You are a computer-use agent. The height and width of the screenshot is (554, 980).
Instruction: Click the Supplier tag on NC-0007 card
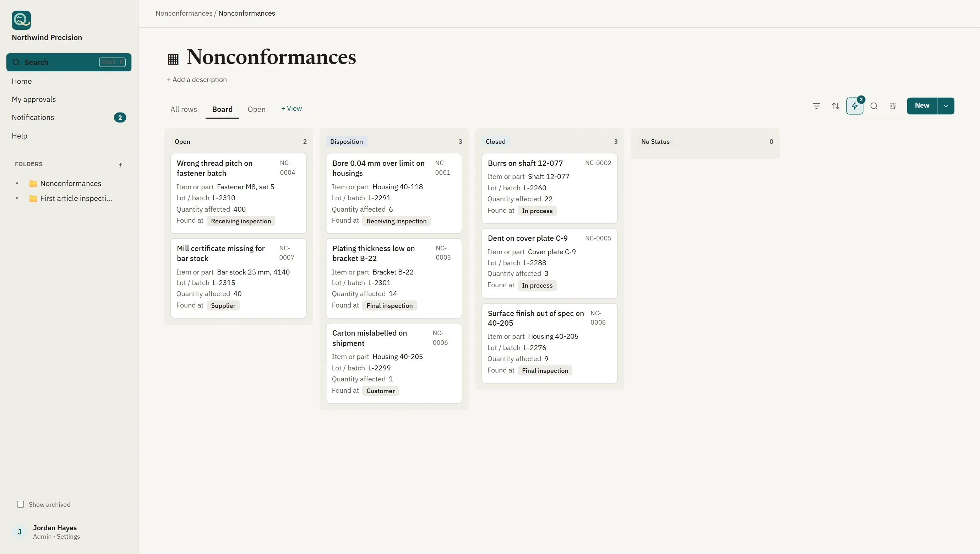click(223, 305)
